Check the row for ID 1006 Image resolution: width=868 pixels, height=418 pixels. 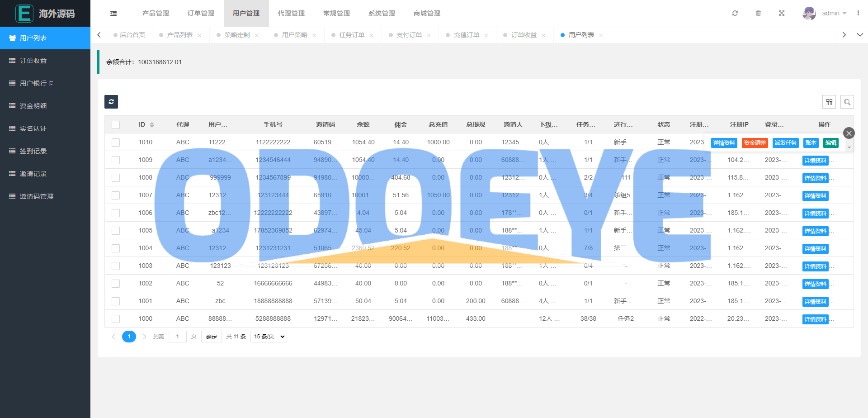point(116,213)
